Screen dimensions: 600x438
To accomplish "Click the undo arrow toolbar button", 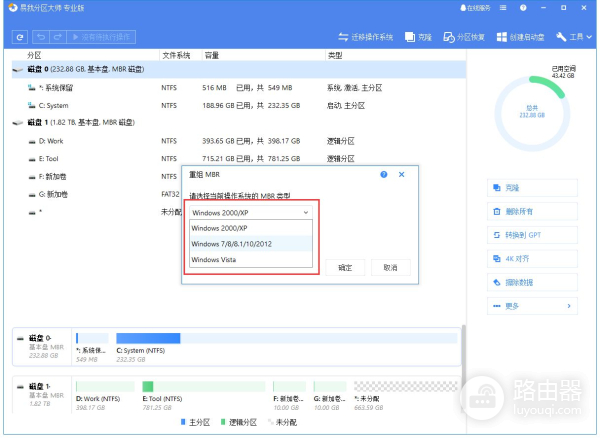I will pos(41,37).
